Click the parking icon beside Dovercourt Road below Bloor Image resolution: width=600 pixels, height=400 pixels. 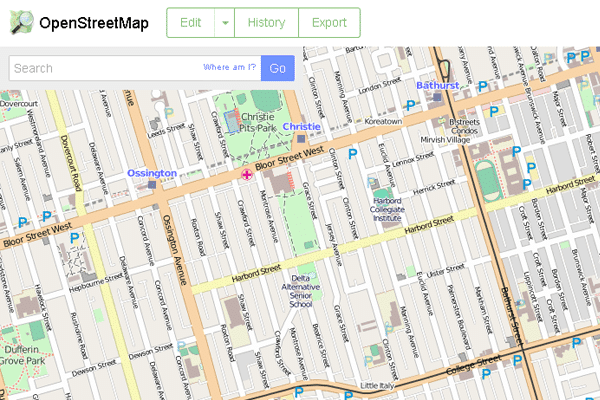click(75, 238)
